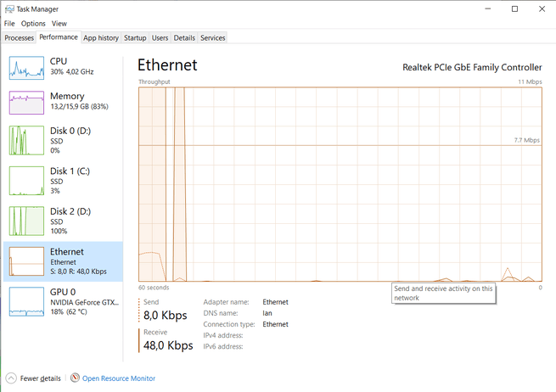Image resolution: width=556 pixels, height=392 pixels.
Task: Select Disk 2 (D:) label
Action: pos(70,211)
